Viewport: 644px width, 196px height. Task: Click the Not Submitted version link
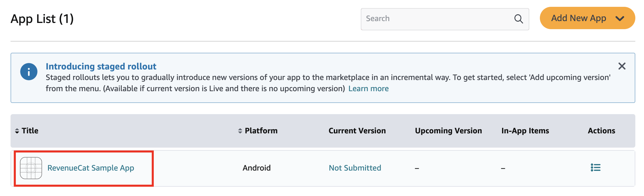click(355, 168)
